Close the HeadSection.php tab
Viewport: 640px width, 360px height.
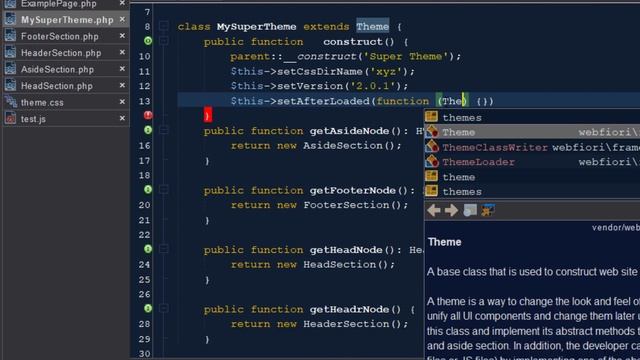click(x=122, y=85)
